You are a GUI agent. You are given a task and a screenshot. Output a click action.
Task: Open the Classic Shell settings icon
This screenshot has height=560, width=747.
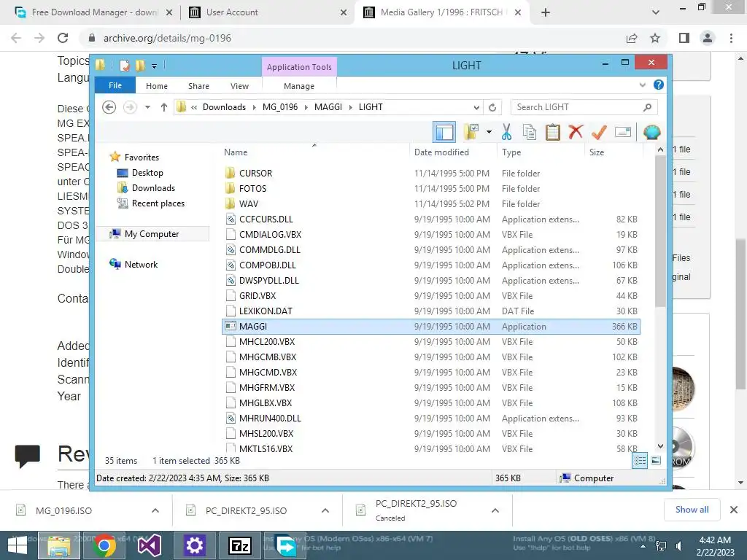click(x=651, y=132)
